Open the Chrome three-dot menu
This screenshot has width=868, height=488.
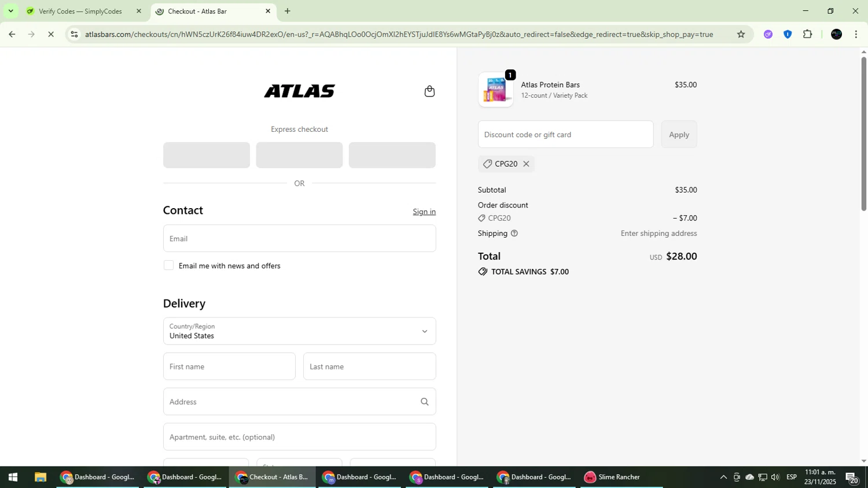(x=856, y=34)
